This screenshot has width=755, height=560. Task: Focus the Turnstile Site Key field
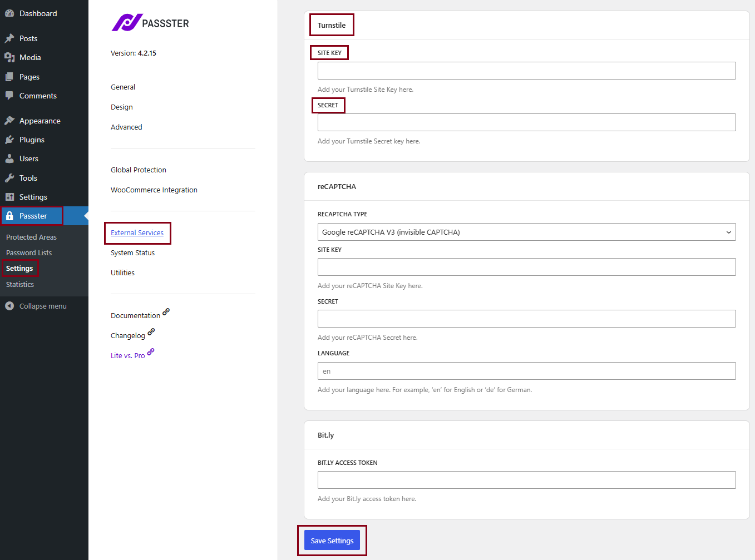point(526,71)
